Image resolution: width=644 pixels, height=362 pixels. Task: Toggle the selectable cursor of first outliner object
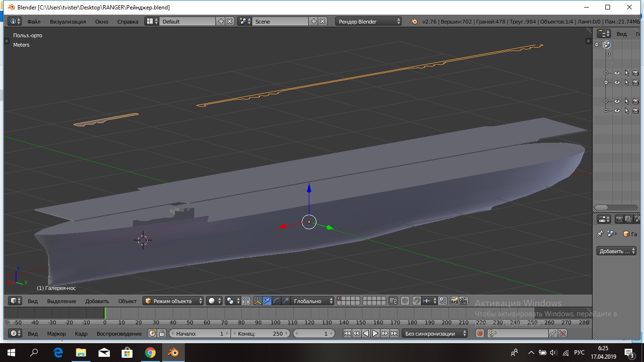click(x=627, y=73)
